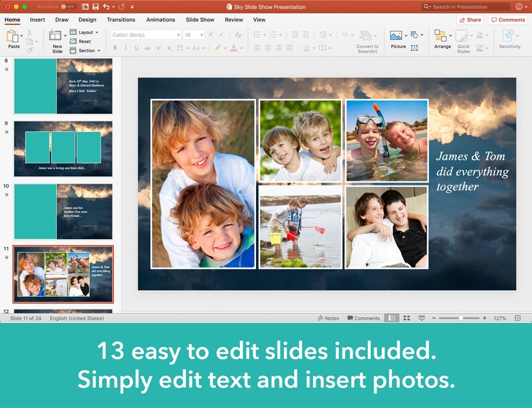Click the zoom slider handle

[460, 318]
